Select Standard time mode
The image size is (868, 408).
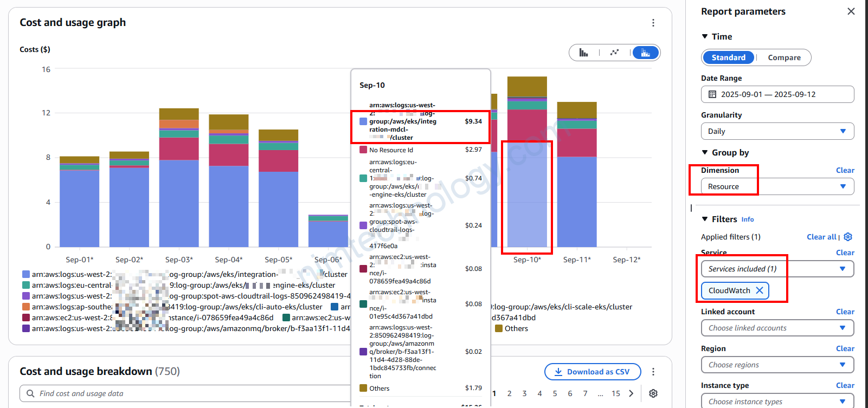pos(728,57)
